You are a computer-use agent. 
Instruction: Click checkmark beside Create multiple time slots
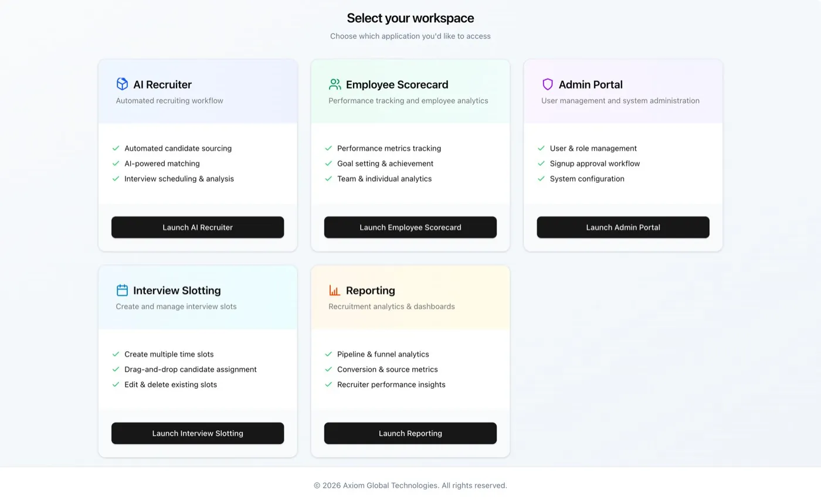(x=116, y=354)
